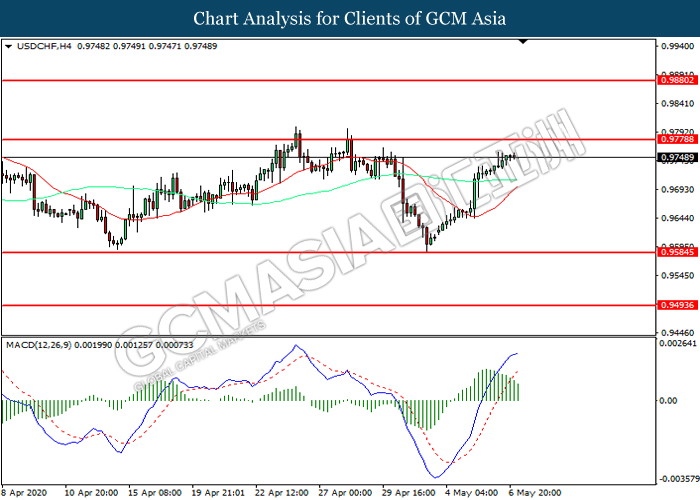This screenshot has width=700, height=500.
Task: Select the horizontal line at 0.94936
Action: coord(329,305)
